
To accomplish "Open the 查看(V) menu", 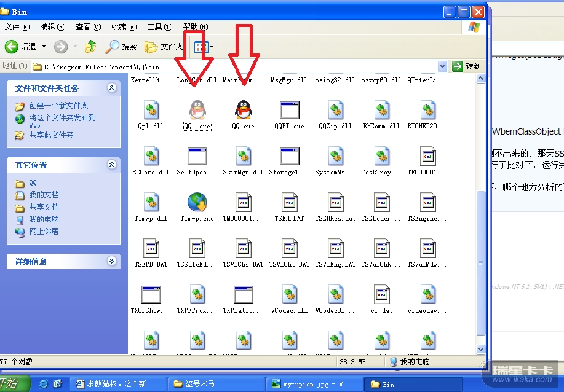I will point(89,27).
